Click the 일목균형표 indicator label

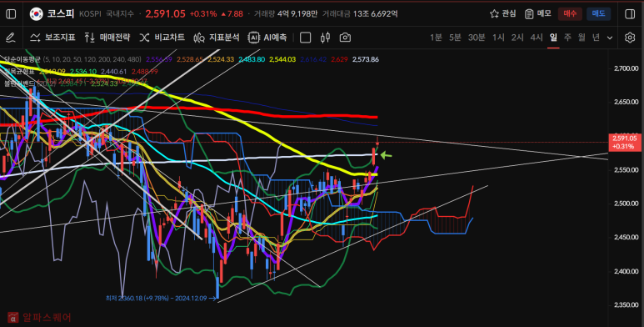[x=19, y=72]
